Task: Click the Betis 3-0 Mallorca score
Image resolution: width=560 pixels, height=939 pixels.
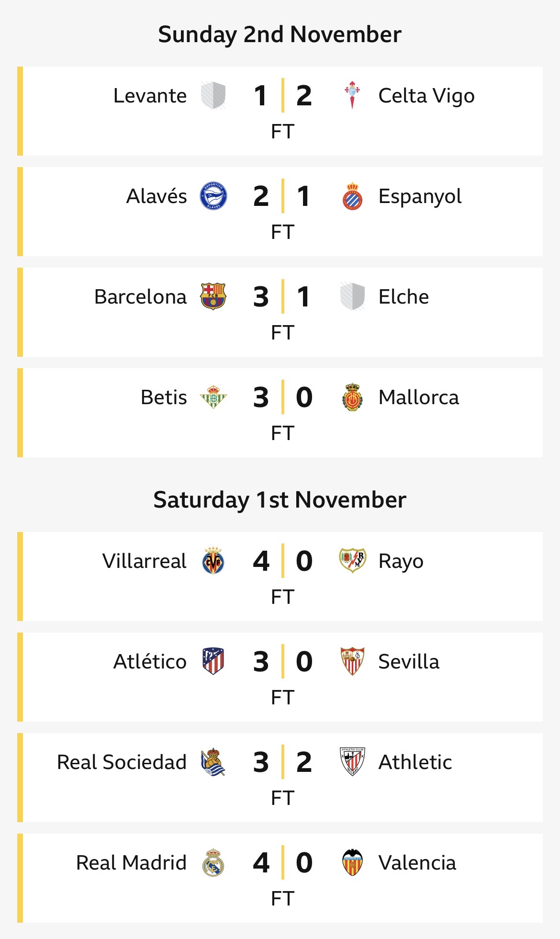Action: (282, 397)
